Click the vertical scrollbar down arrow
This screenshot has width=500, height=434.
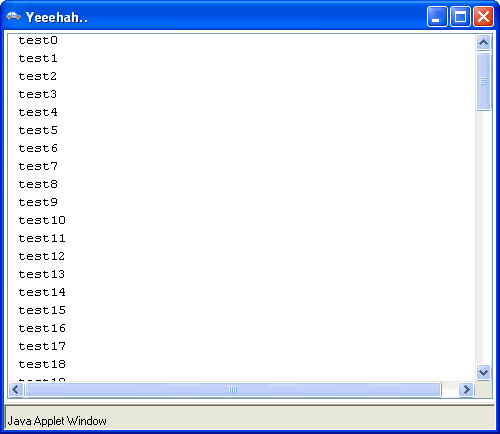(x=483, y=372)
